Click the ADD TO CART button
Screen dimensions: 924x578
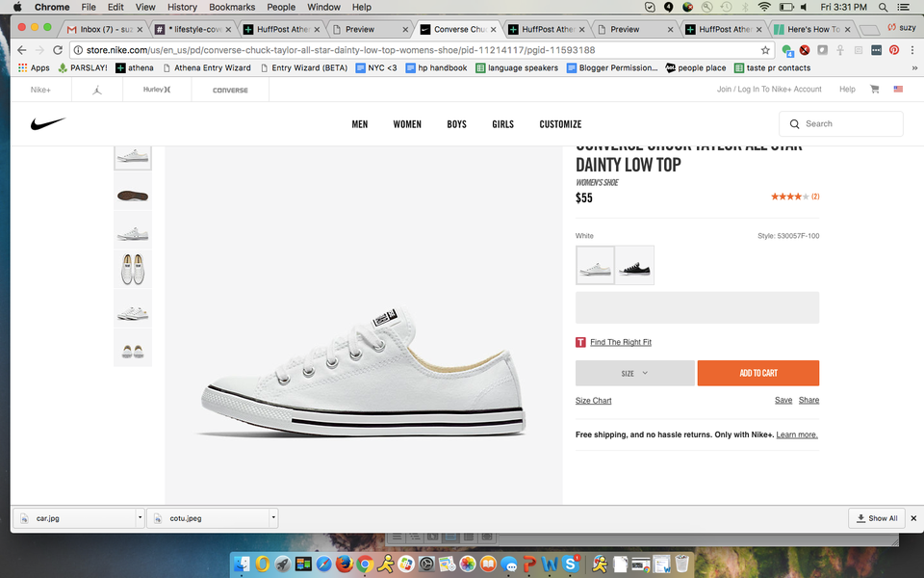tap(758, 374)
